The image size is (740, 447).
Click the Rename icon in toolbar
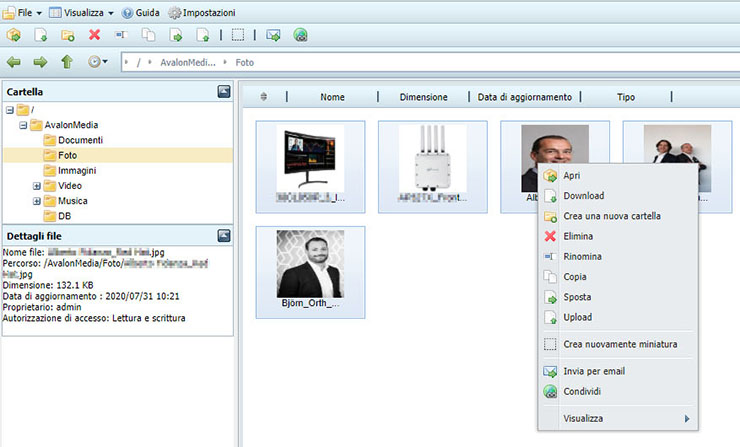[122, 35]
